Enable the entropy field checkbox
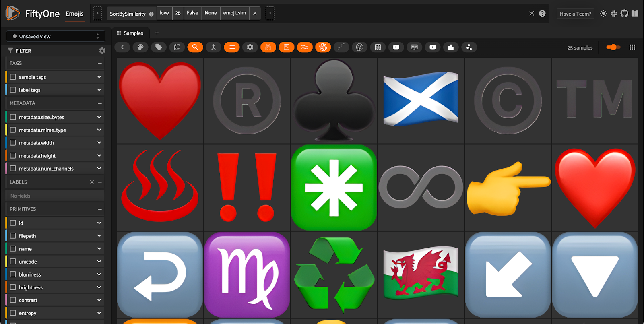The width and height of the screenshot is (644, 324). point(13,313)
